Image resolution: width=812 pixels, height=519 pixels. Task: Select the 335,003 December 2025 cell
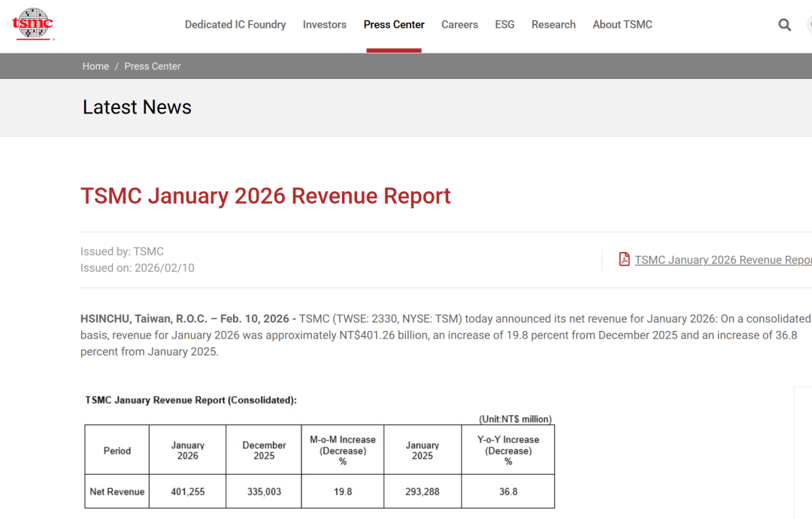click(x=264, y=492)
